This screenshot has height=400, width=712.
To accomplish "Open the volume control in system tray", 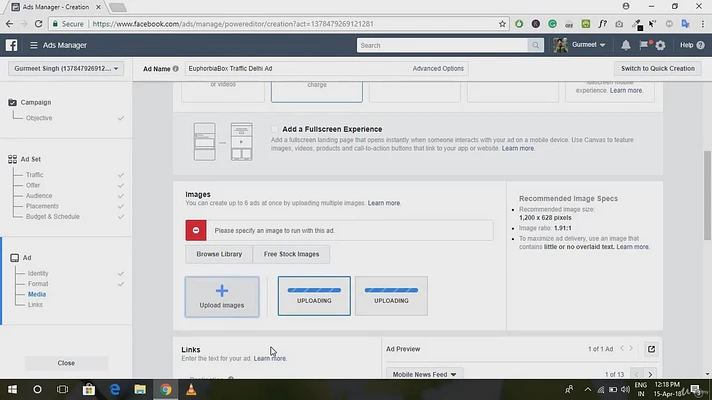I will pos(625,389).
